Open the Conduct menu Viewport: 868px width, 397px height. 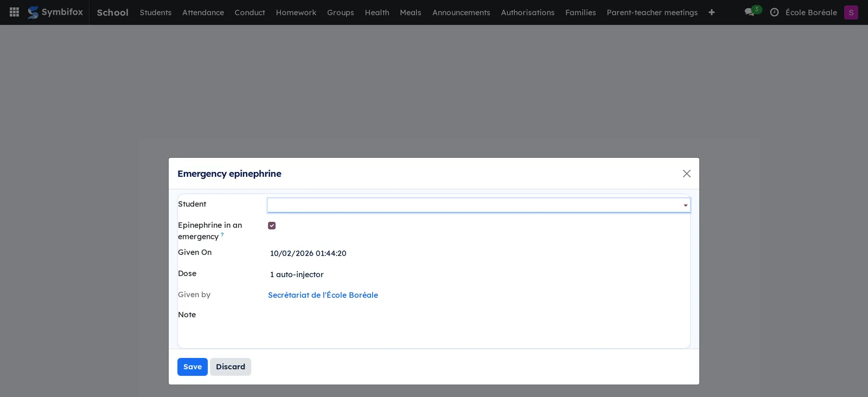point(250,12)
